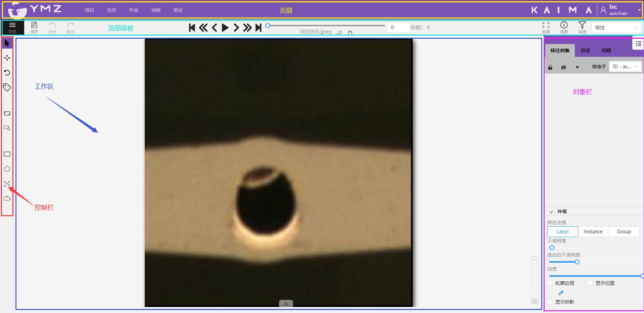
Task: Open the filter (筛选) tool
Action: click(x=582, y=27)
